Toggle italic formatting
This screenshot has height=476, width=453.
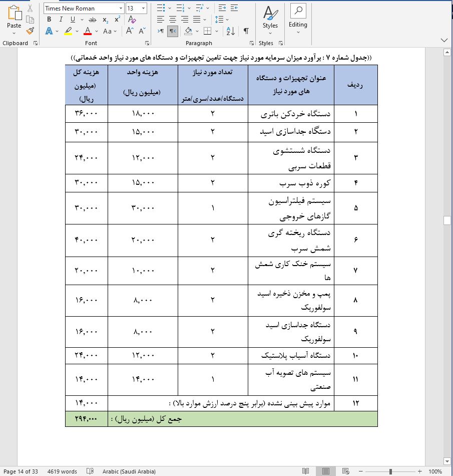tap(61, 19)
